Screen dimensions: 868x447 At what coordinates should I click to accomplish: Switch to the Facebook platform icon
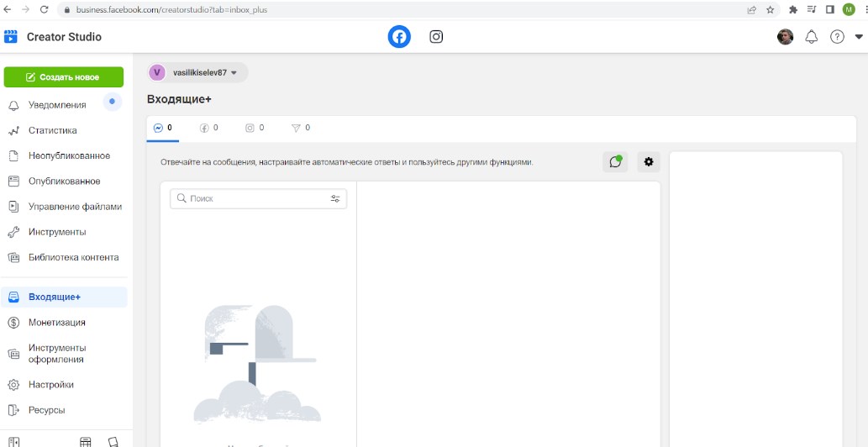[399, 37]
